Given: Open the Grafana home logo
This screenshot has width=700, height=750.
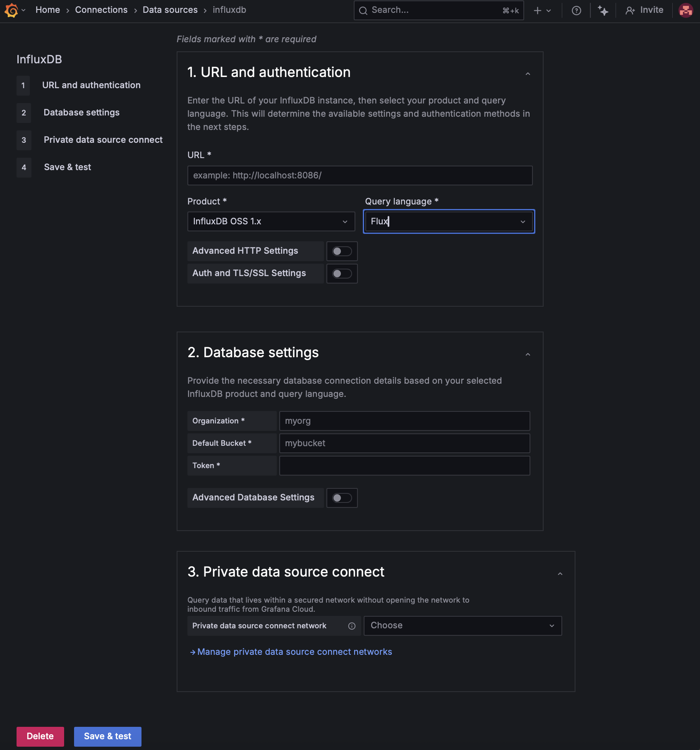Looking at the screenshot, I should (12, 10).
